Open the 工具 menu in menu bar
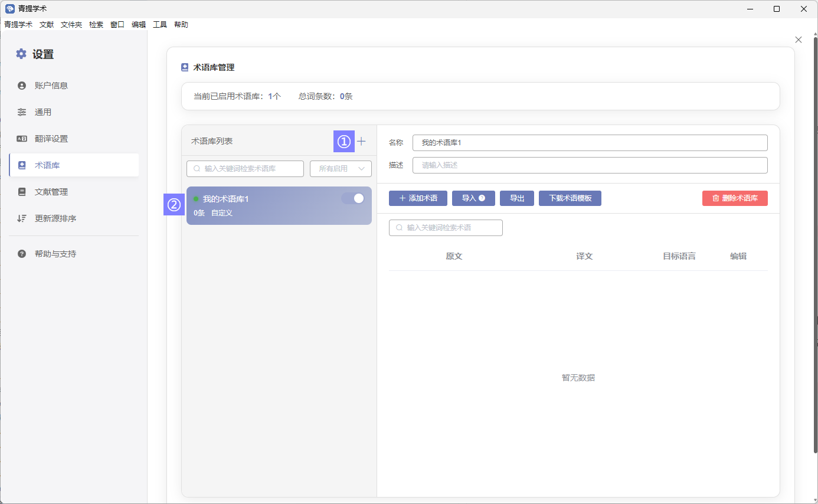818x504 pixels. (x=160, y=25)
